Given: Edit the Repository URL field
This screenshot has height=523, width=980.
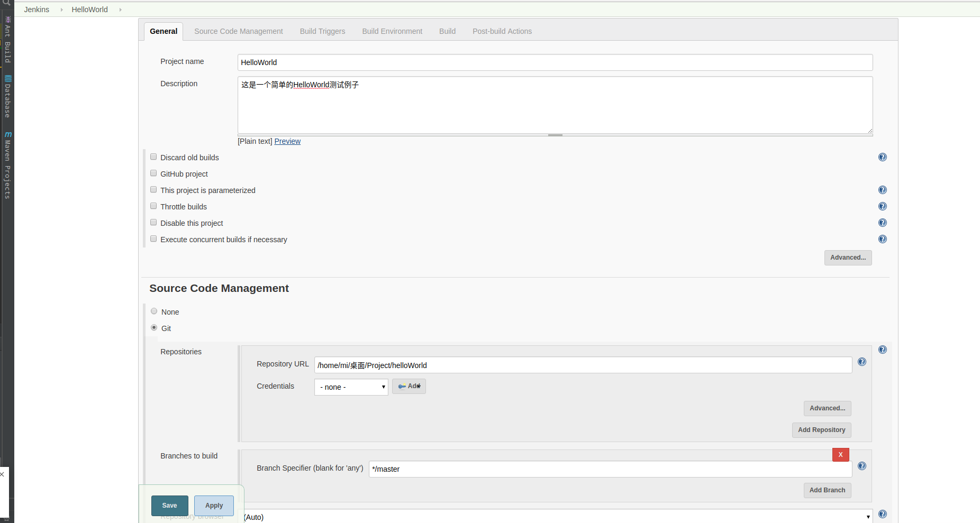Looking at the screenshot, I should [x=583, y=365].
